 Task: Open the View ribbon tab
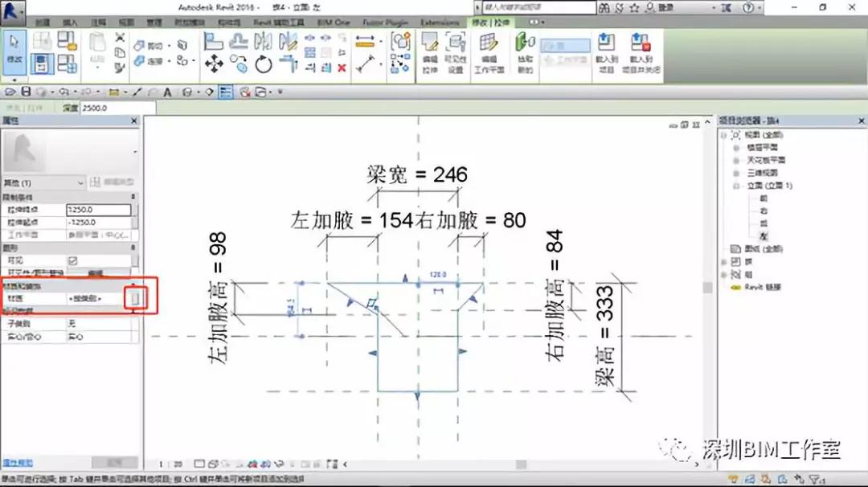(127, 23)
